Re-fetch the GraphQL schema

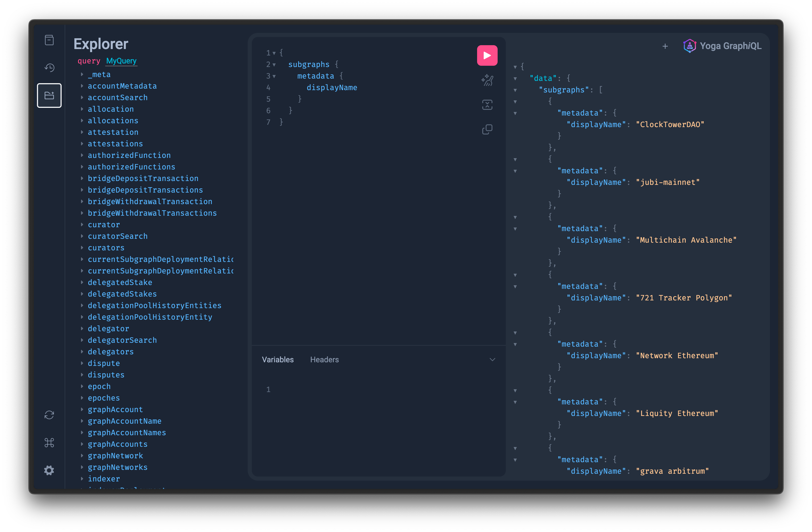click(x=49, y=415)
